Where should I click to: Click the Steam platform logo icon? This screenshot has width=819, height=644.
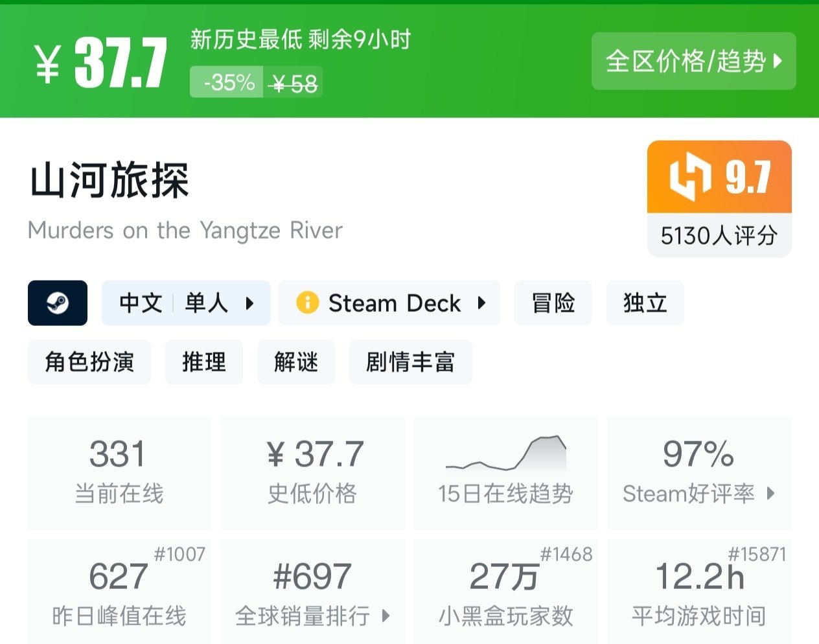(x=58, y=303)
